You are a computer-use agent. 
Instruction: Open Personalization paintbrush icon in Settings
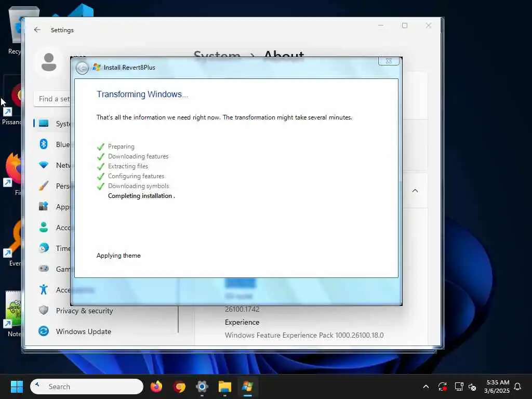pos(44,186)
